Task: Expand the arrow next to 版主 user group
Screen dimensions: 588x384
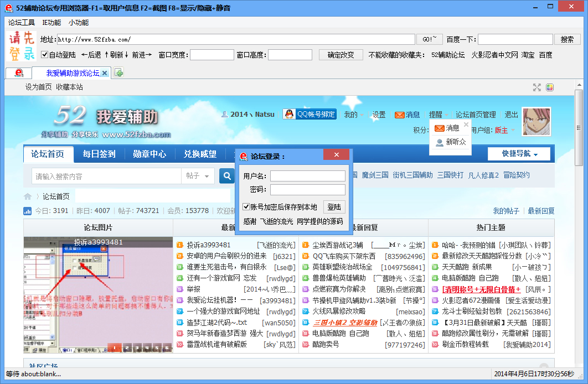Action: click(513, 130)
